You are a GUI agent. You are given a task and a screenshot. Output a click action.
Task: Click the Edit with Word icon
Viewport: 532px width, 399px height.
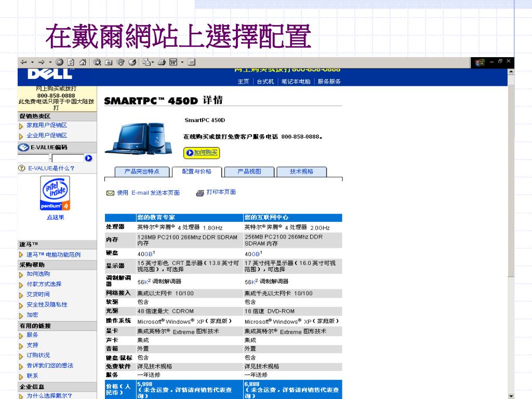pos(174,62)
